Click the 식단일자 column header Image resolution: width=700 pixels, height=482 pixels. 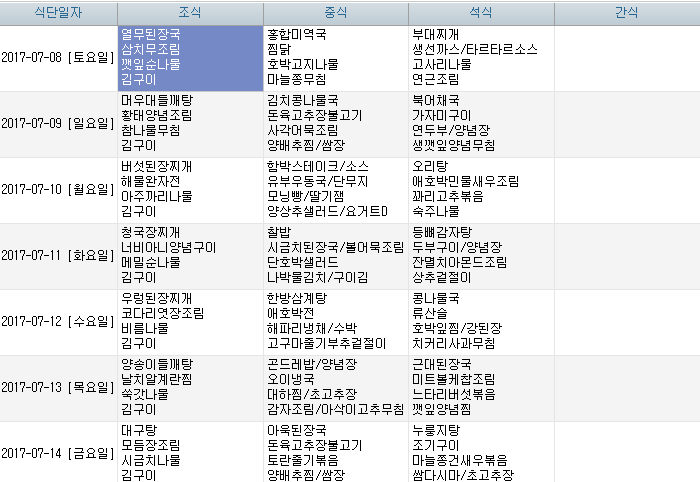point(58,13)
